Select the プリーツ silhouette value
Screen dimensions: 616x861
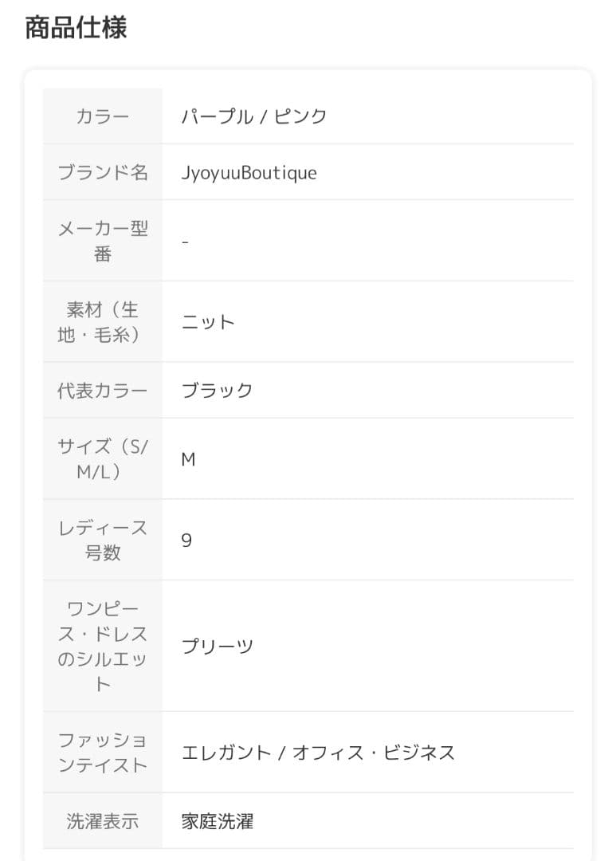pos(217,647)
